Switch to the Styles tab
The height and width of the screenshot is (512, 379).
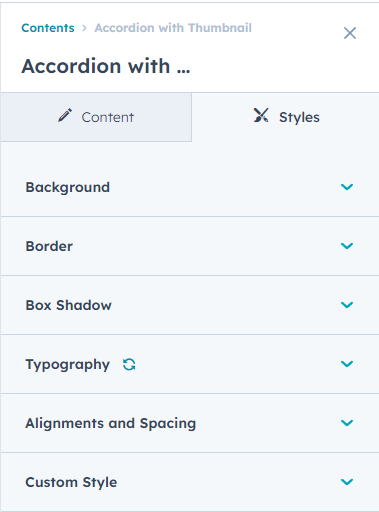click(286, 117)
